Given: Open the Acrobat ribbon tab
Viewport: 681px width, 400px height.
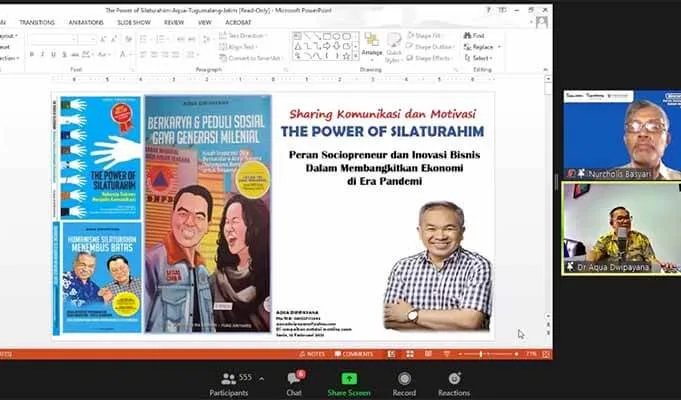Looking at the screenshot, I should [238, 22].
